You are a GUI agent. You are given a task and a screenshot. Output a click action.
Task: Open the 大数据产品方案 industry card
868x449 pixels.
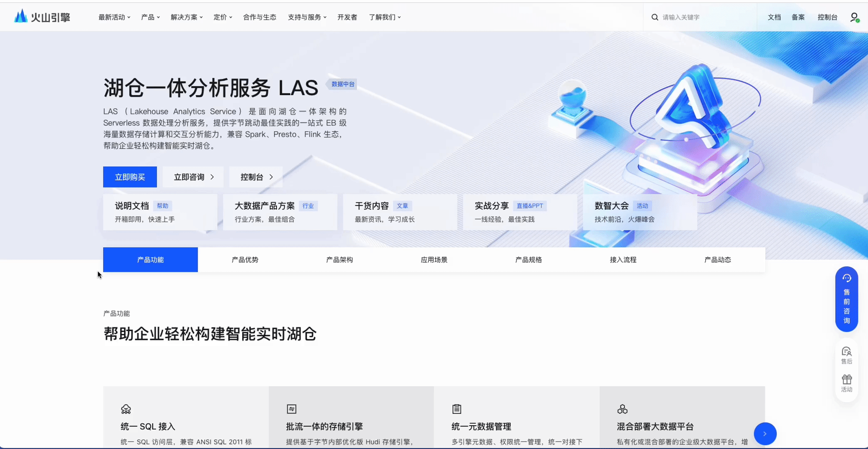[280, 212]
